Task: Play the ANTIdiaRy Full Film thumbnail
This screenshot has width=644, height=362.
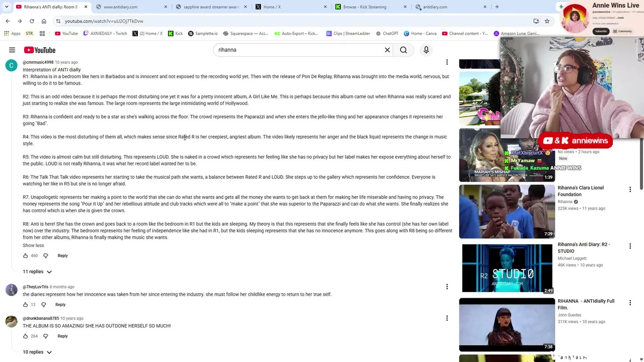Action: [507, 325]
